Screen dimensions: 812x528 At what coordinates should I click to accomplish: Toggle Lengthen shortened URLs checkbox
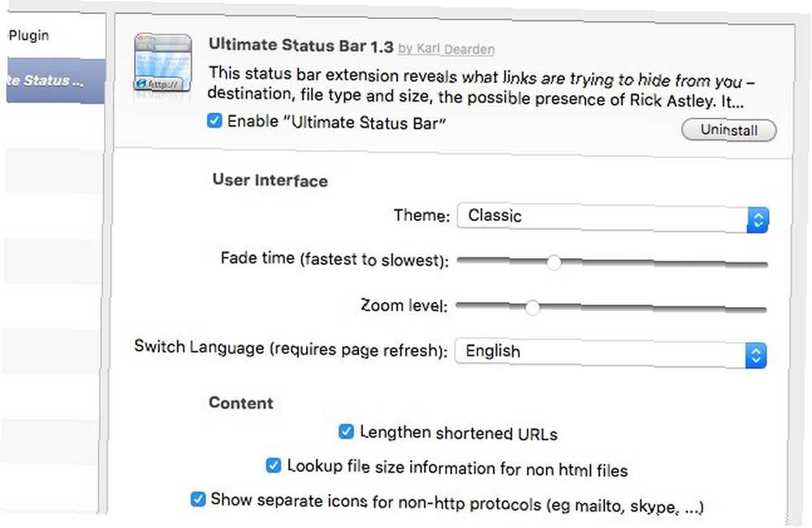[346, 431]
